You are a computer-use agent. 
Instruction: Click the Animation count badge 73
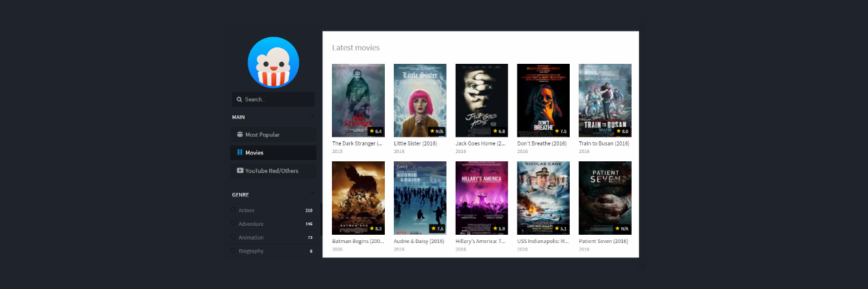coord(310,238)
